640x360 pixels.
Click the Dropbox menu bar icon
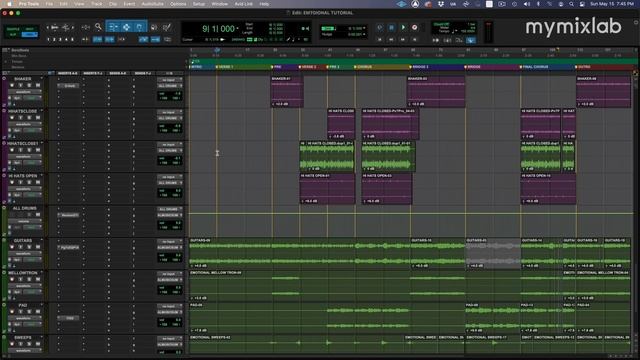441,4
